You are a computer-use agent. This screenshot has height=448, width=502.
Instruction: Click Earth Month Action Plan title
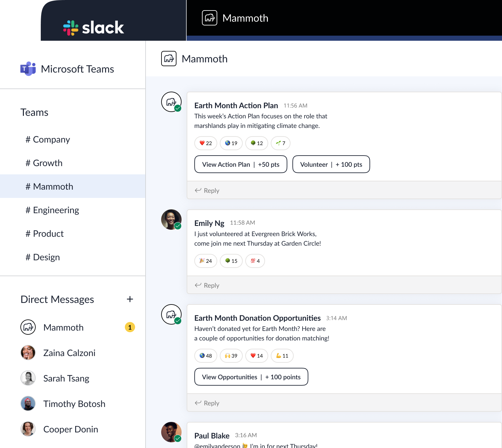[x=236, y=105]
